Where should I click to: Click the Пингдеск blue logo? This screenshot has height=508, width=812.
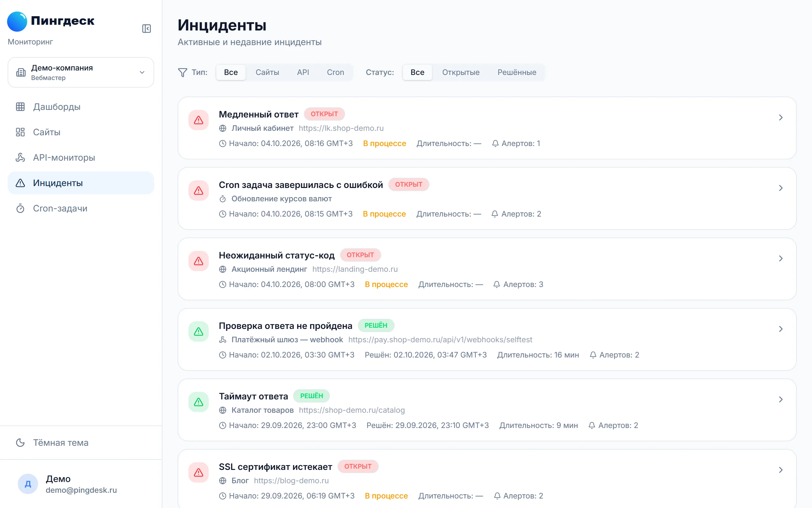17,22
